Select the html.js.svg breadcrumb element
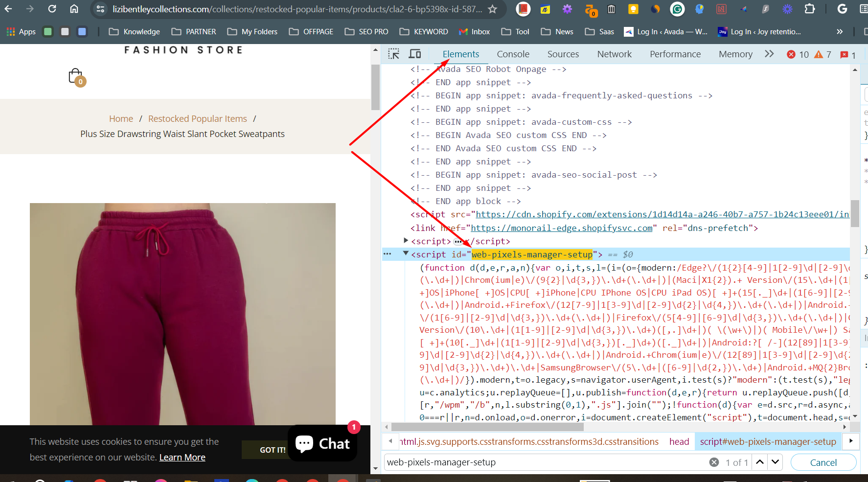 (529, 442)
